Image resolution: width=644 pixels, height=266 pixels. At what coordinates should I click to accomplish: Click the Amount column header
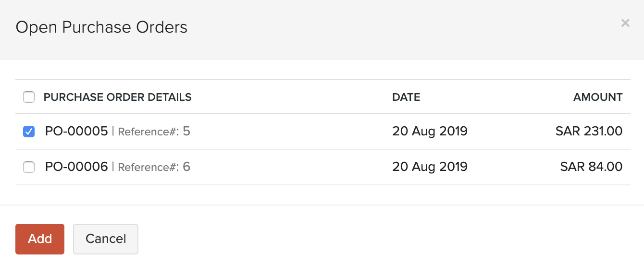pyautogui.click(x=598, y=97)
